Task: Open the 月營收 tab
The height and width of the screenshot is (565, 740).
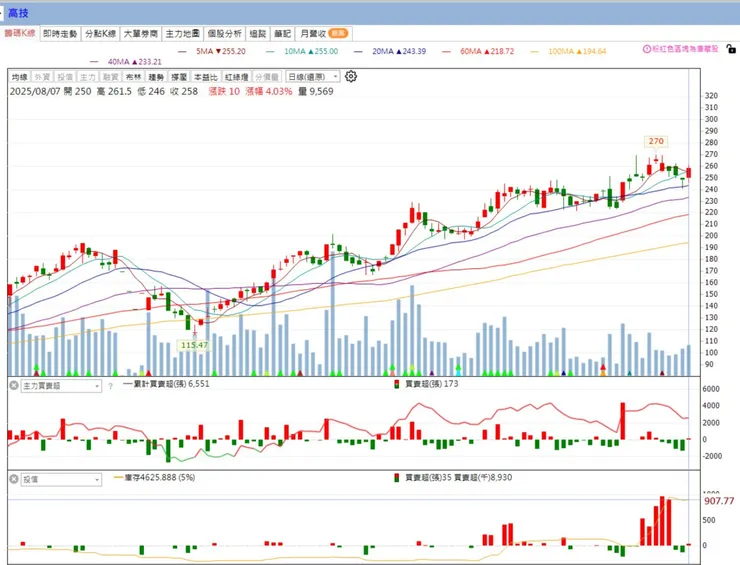Action: tap(324, 34)
